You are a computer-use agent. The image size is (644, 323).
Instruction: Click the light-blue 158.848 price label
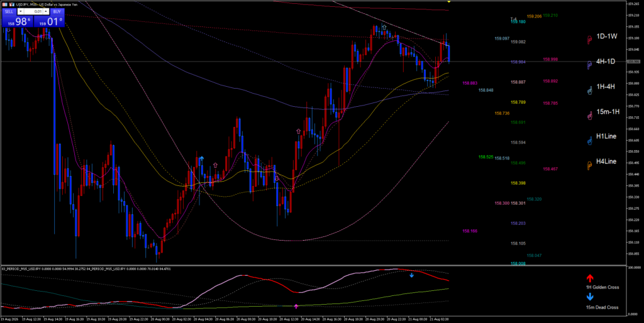pos(486,90)
